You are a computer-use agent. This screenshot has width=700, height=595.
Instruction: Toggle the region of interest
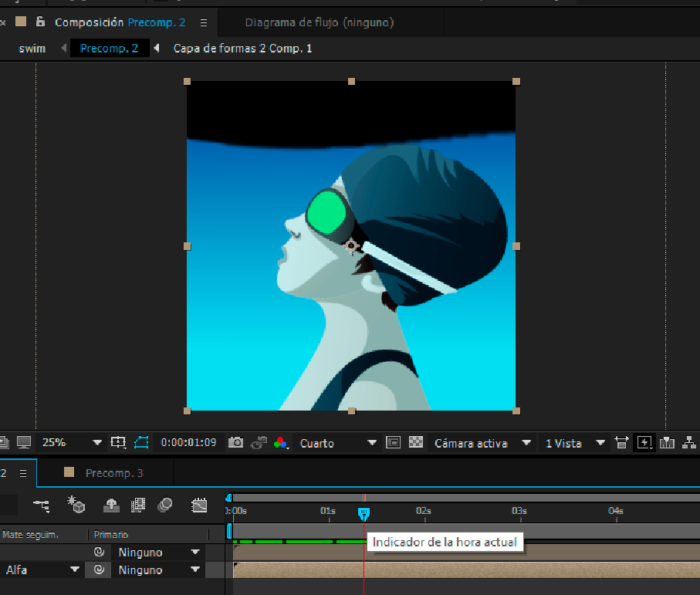tap(393, 442)
